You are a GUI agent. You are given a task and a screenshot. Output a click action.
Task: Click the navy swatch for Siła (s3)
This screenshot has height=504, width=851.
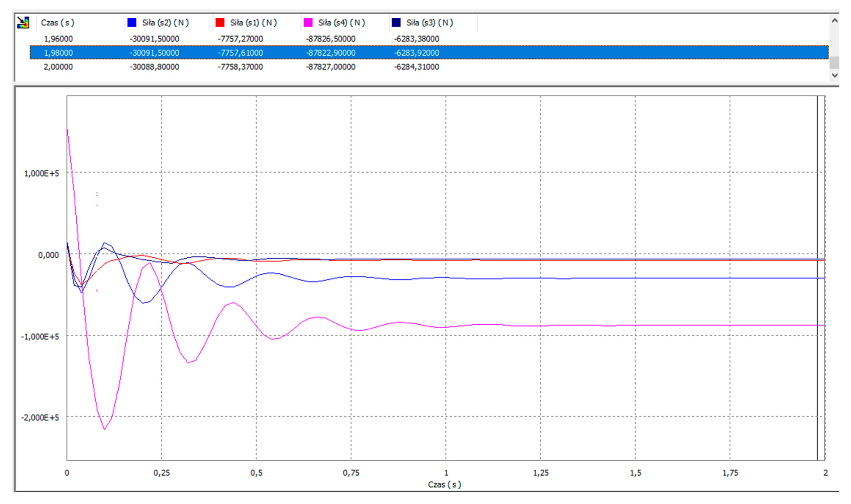pyautogui.click(x=396, y=23)
